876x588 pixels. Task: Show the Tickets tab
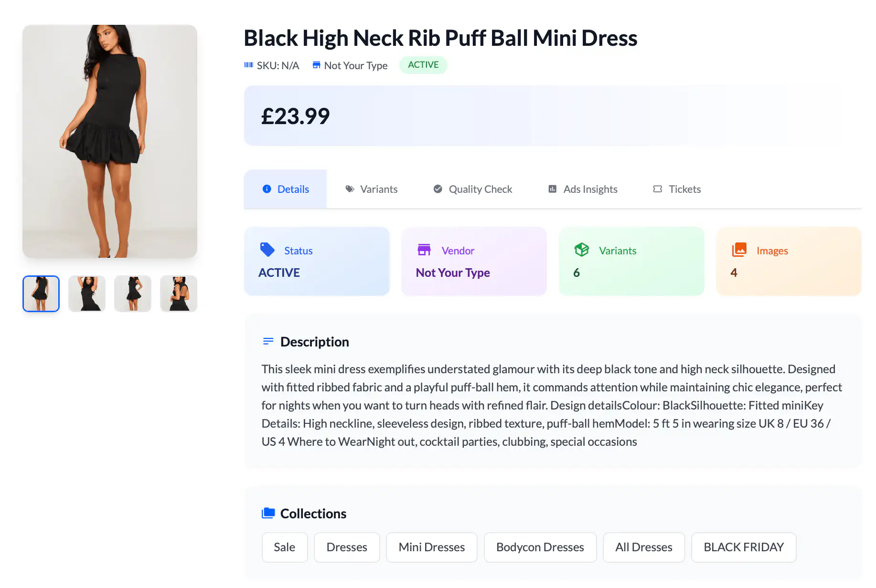point(677,189)
